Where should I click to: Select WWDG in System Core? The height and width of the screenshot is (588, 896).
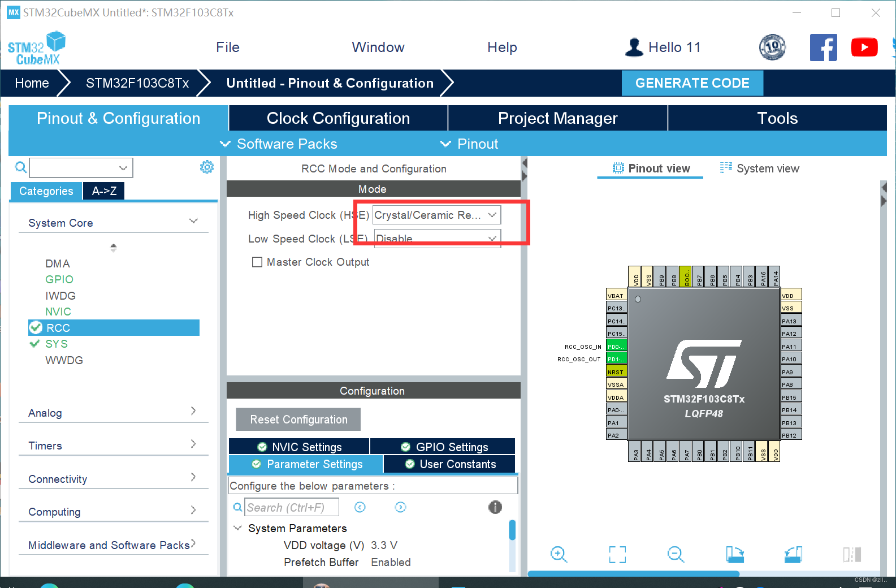(64, 360)
